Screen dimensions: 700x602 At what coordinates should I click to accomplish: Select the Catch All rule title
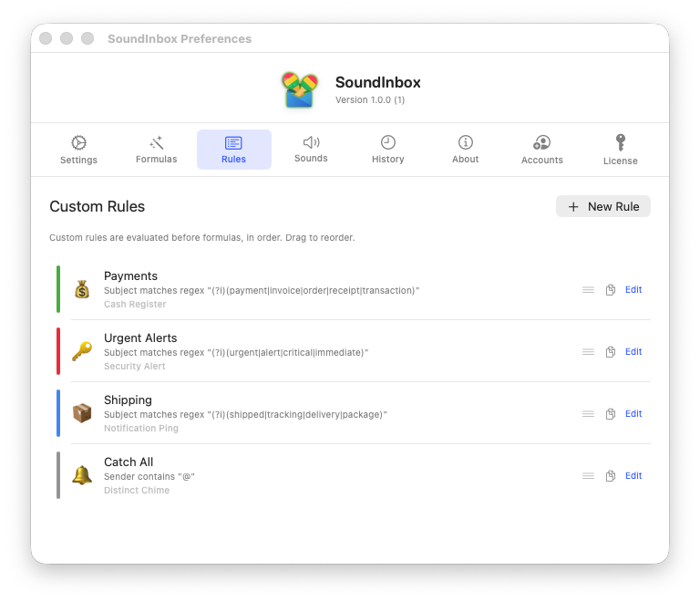129,462
